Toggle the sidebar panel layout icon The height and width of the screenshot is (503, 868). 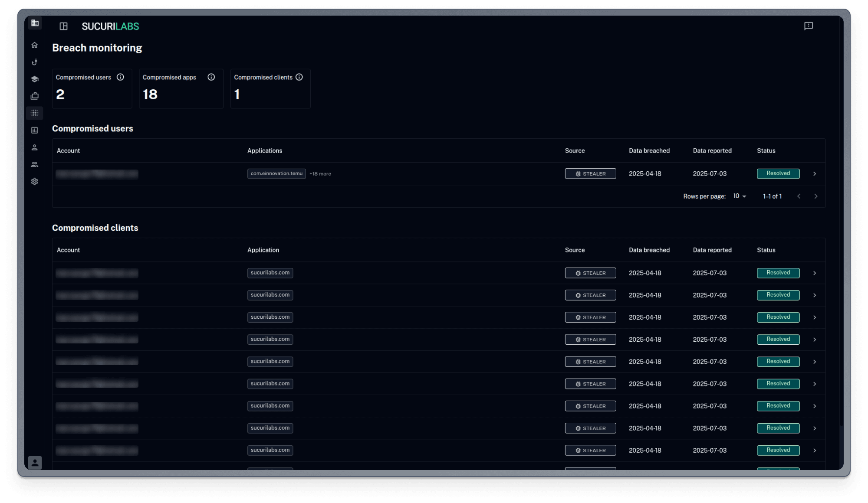(64, 26)
